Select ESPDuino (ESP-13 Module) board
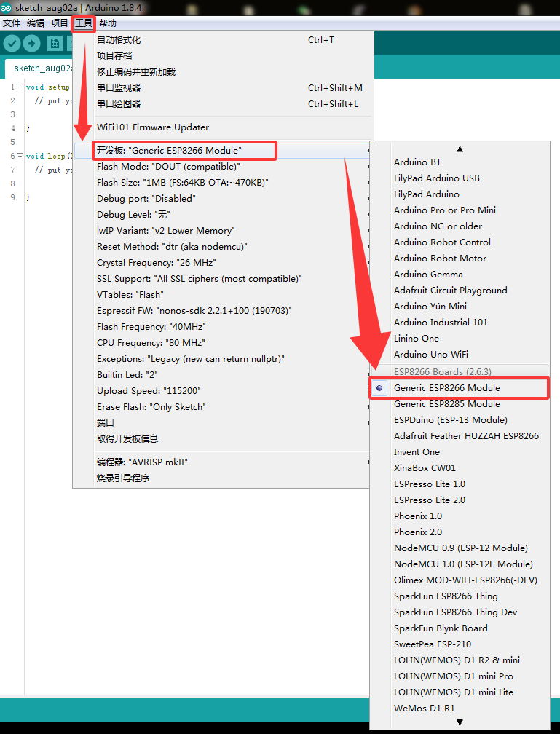 click(x=460, y=420)
